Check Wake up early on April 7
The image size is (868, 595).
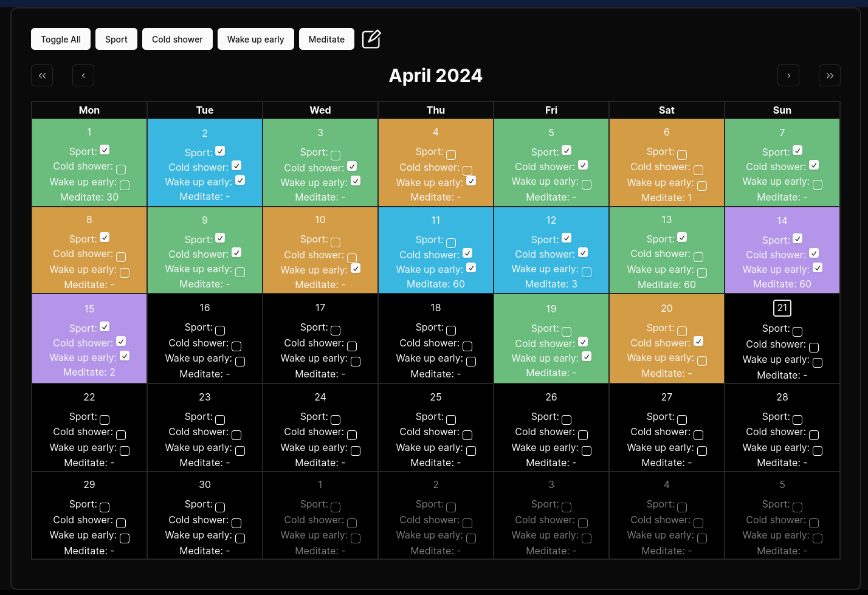[x=818, y=185]
